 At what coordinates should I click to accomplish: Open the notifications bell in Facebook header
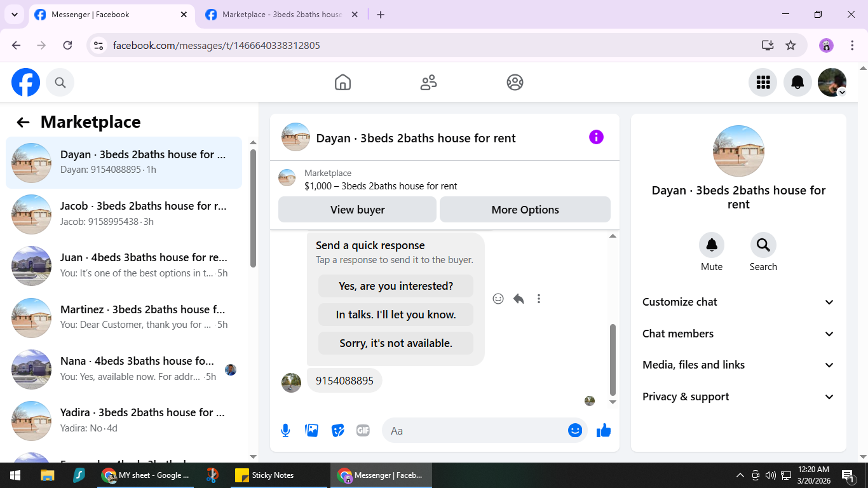click(797, 83)
